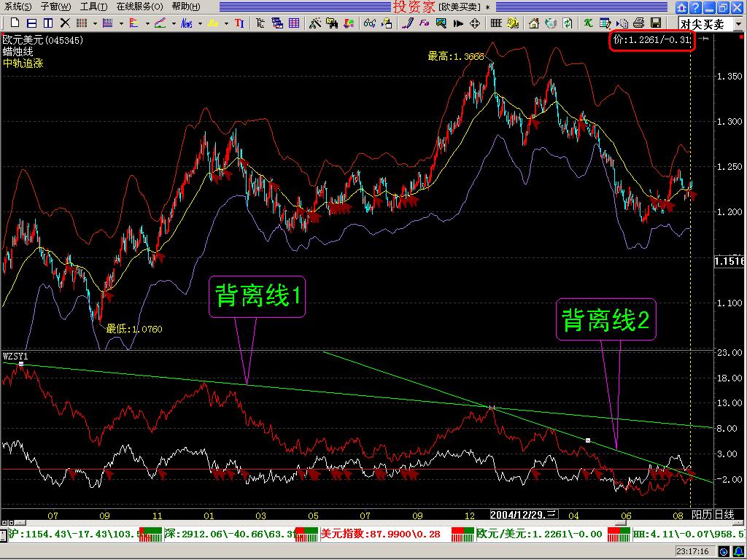Expand dropdown arrow beside colored bar chart icon
747x560 pixels.
(x=147, y=23)
